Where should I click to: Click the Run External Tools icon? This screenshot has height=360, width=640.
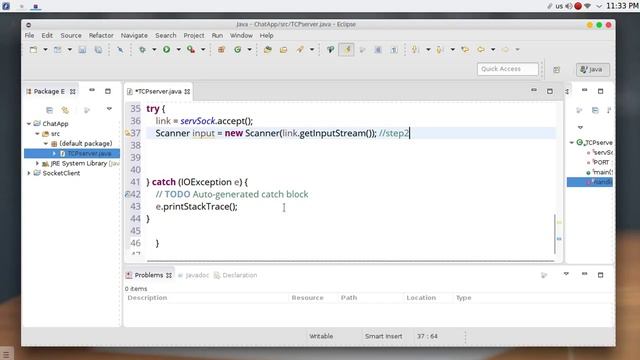pyautogui.click(x=191, y=50)
